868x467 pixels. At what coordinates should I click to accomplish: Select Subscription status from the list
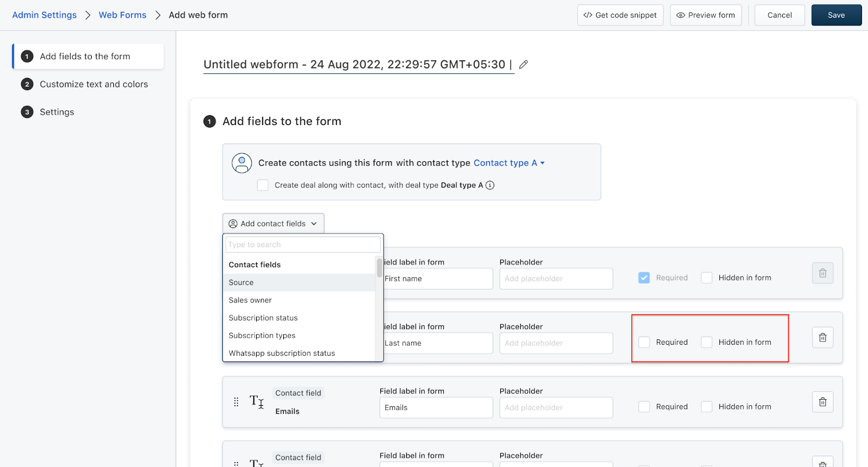coord(299,318)
